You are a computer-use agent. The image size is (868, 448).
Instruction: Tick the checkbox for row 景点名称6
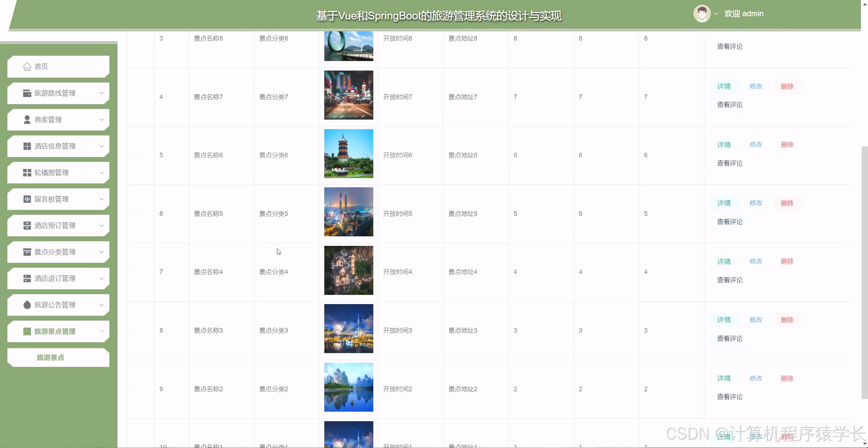(136, 155)
